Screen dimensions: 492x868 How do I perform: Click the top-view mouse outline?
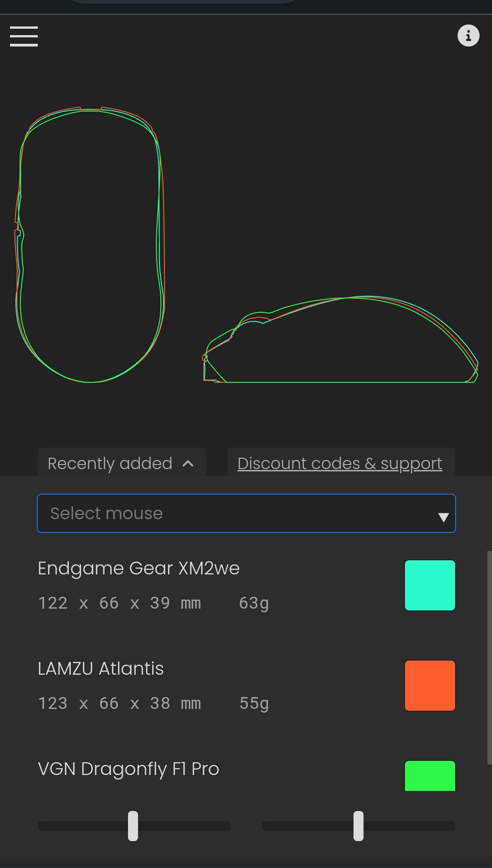tap(90, 245)
